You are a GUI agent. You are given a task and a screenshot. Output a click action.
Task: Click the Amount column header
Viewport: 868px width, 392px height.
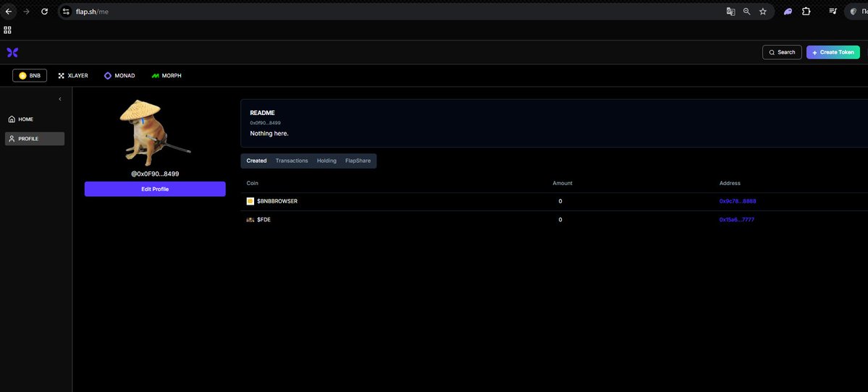coord(562,183)
